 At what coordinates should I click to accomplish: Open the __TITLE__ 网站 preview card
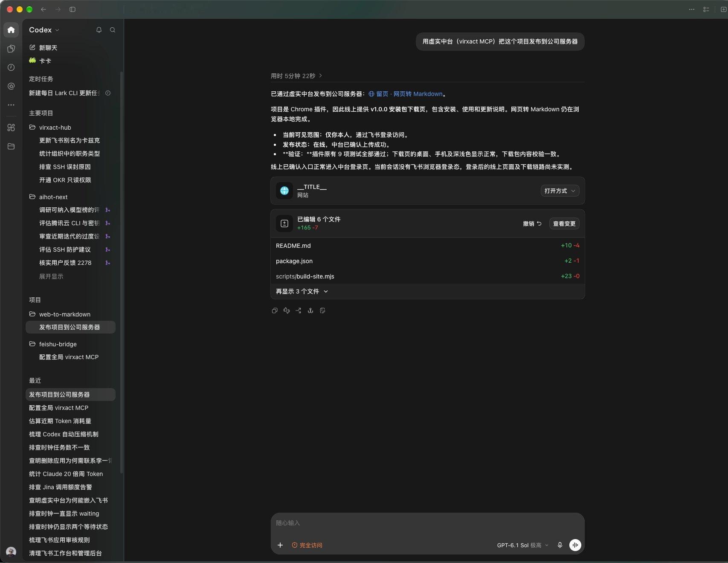click(x=427, y=191)
